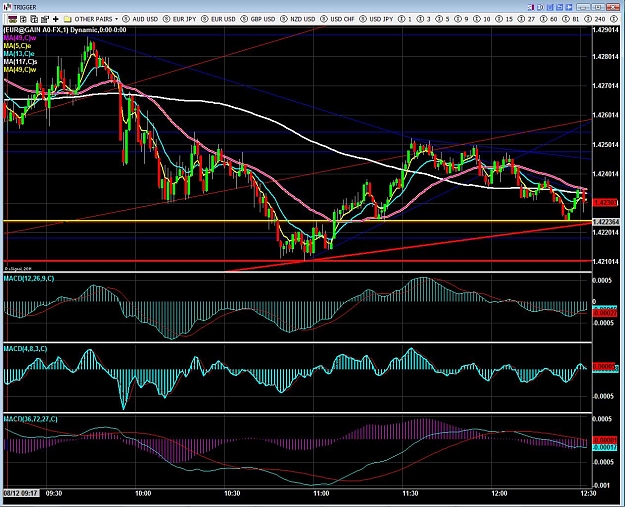
Task: Switch symbol to GBP USD
Action: [258, 19]
